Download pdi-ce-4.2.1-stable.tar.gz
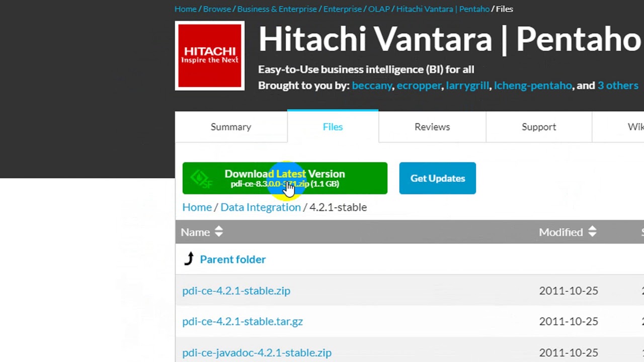 tap(243, 321)
